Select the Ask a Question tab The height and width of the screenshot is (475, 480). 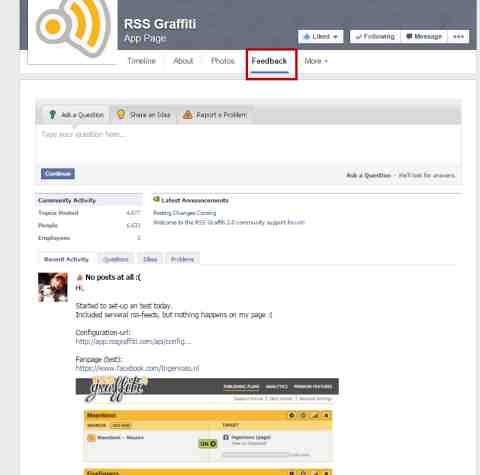pyautogui.click(x=76, y=115)
